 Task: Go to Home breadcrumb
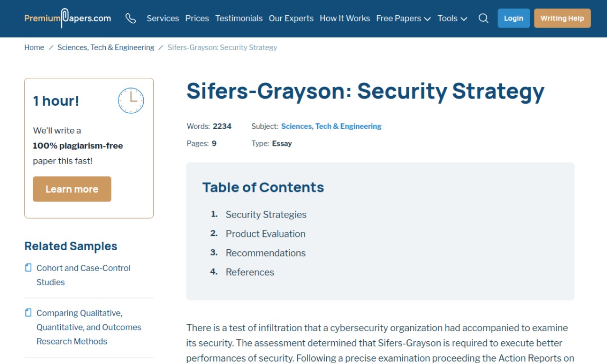(34, 47)
